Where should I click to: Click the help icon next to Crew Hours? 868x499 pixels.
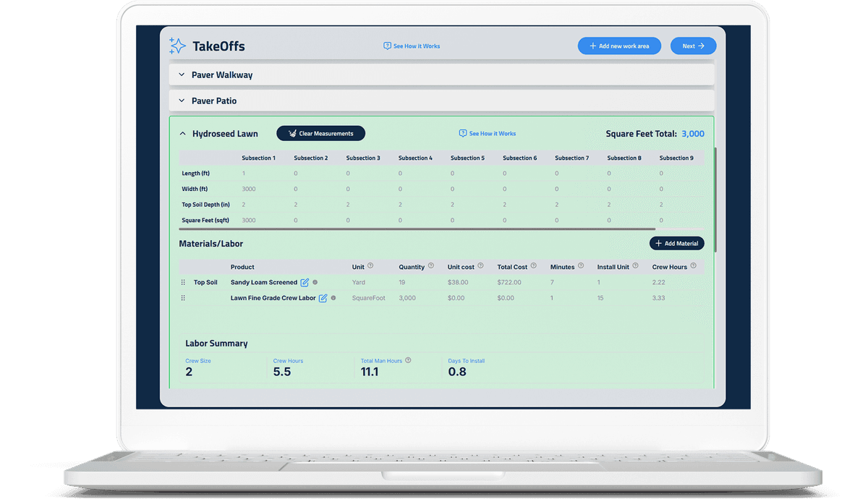pyautogui.click(x=693, y=266)
